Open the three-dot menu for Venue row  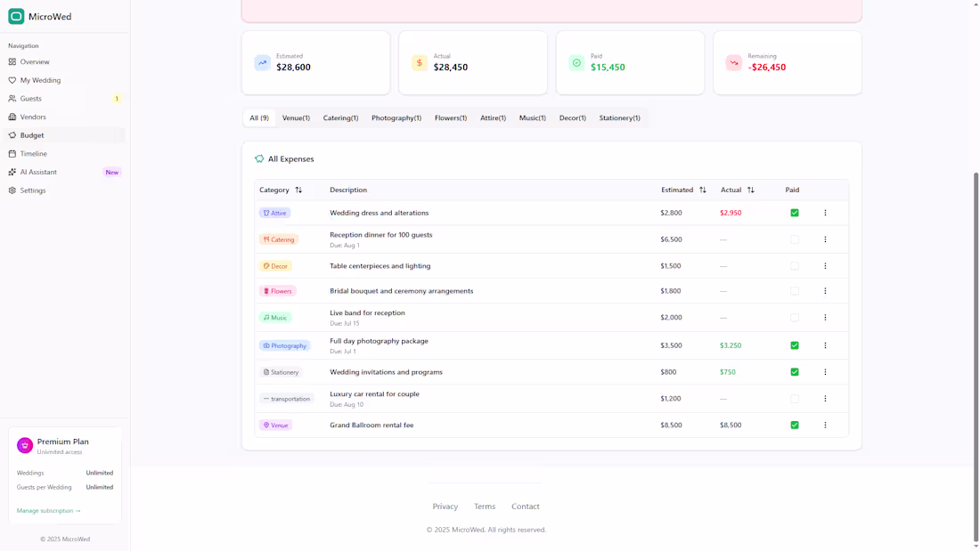825,425
